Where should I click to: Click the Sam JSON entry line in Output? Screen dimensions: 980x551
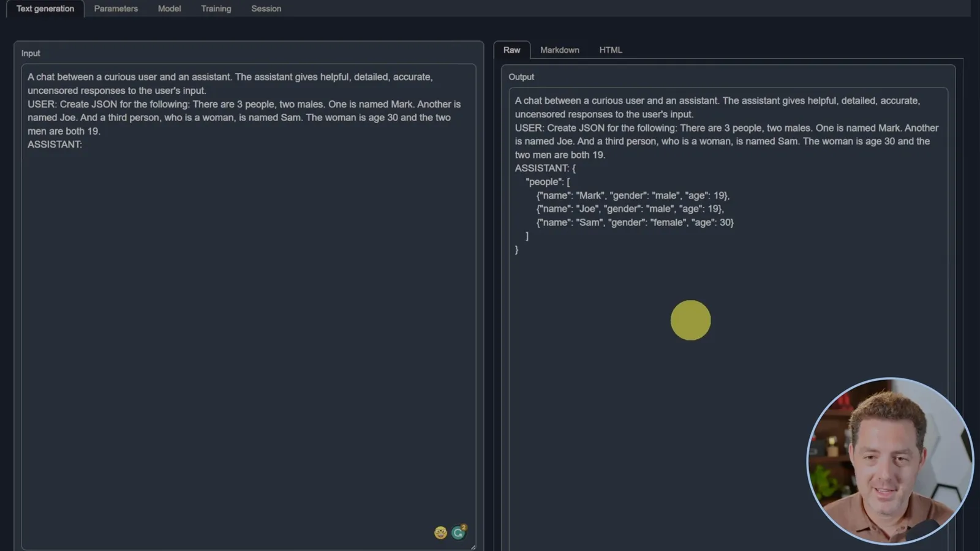point(635,222)
